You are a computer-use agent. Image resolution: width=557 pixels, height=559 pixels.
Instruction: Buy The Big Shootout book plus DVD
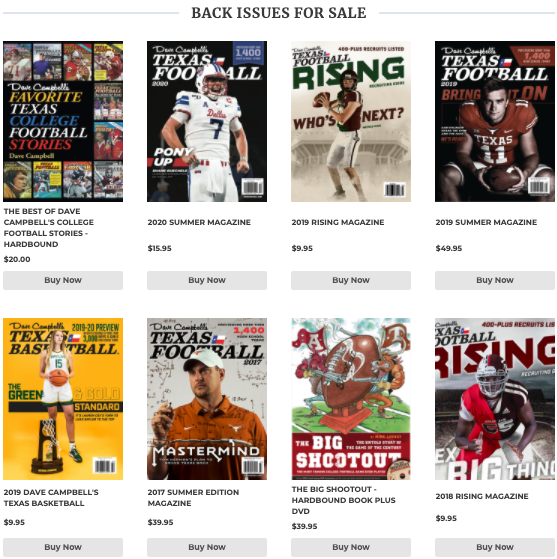(351, 547)
